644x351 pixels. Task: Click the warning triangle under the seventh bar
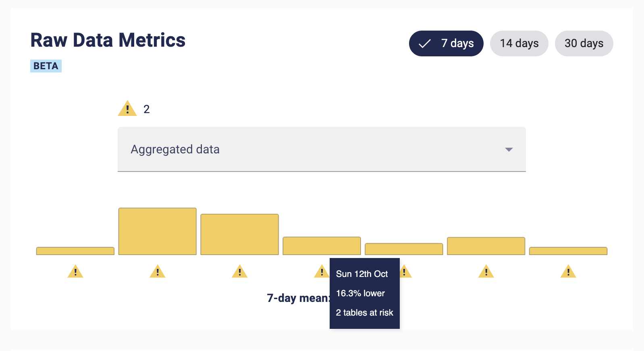click(x=568, y=271)
